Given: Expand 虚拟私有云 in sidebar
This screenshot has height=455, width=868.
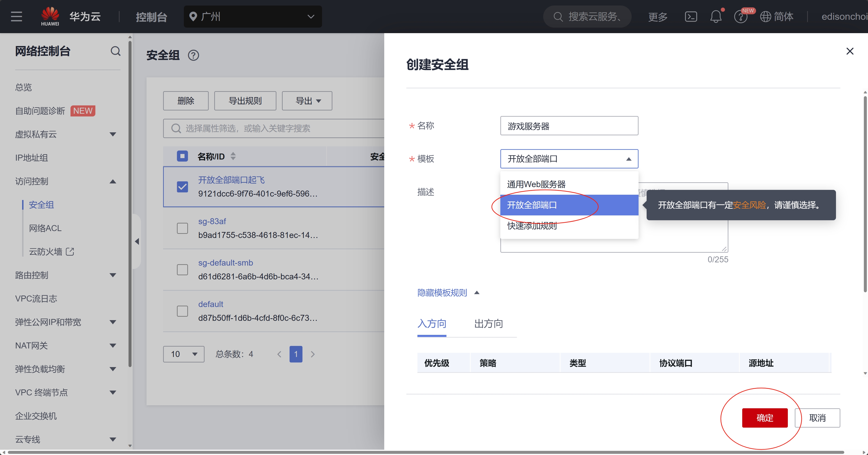Looking at the screenshot, I should pyautogui.click(x=113, y=134).
